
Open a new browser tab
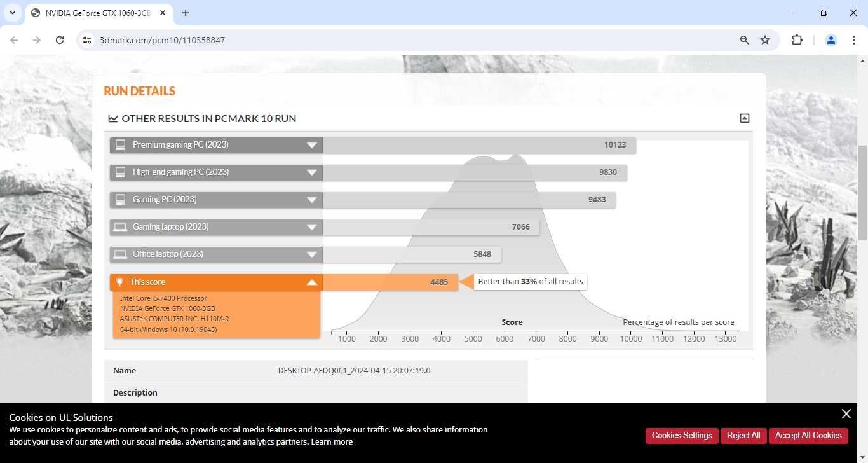click(186, 13)
